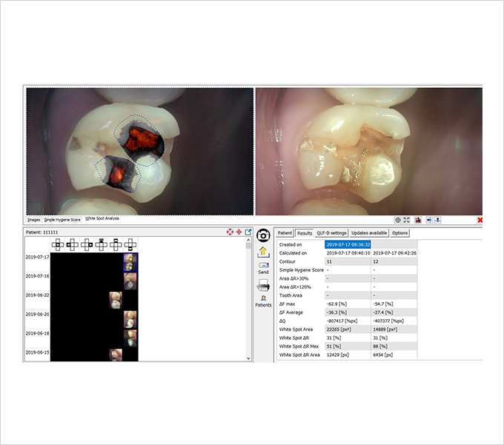Click the lower dotted contour on fluorescence image

click(x=118, y=174)
